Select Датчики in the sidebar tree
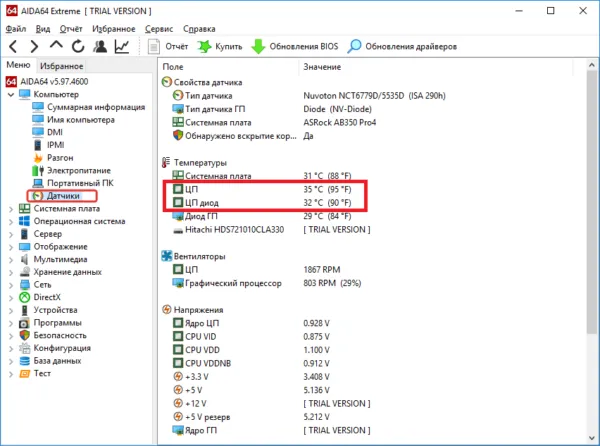Screen dimensions: 600x446 (63, 196)
